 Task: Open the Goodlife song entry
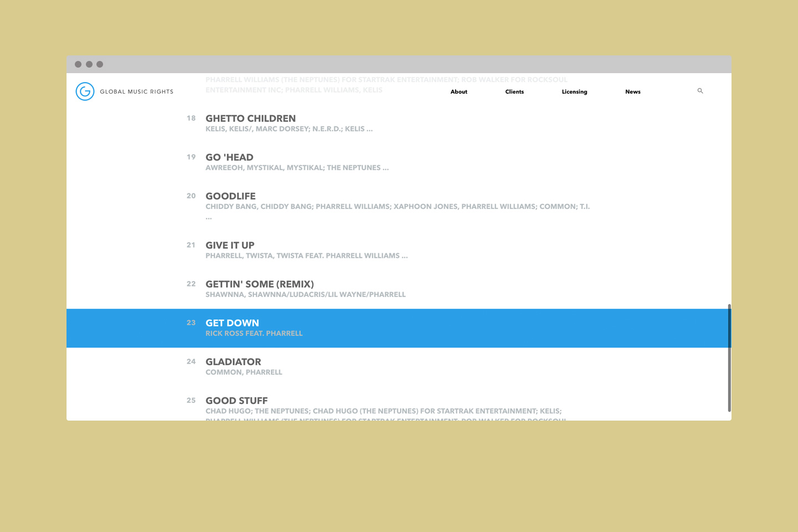pos(231,196)
